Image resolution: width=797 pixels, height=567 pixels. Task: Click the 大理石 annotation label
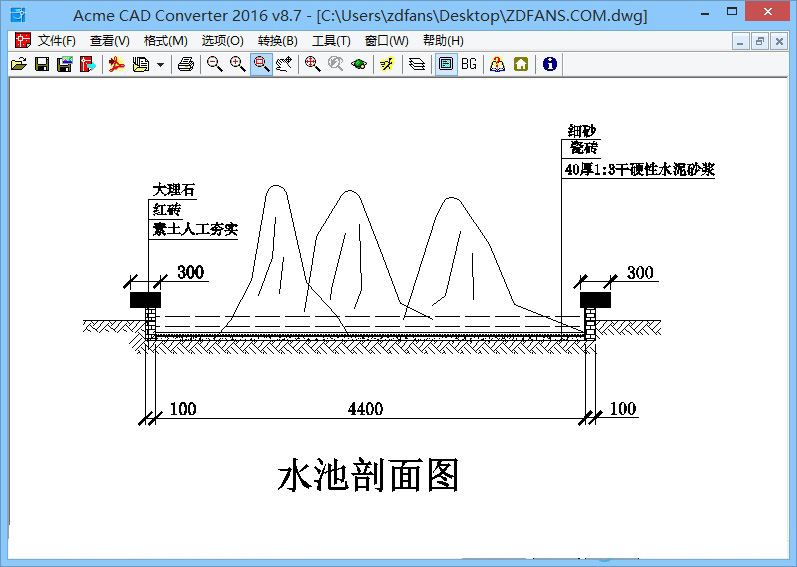pyautogui.click(x=174, y=190)
